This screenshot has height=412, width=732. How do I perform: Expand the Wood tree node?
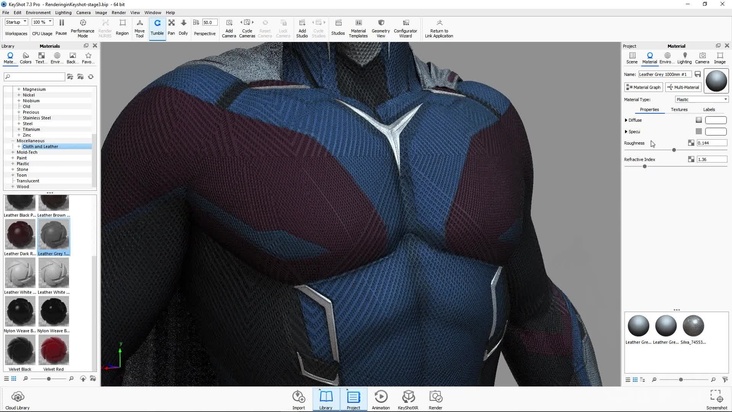point(13,186)
